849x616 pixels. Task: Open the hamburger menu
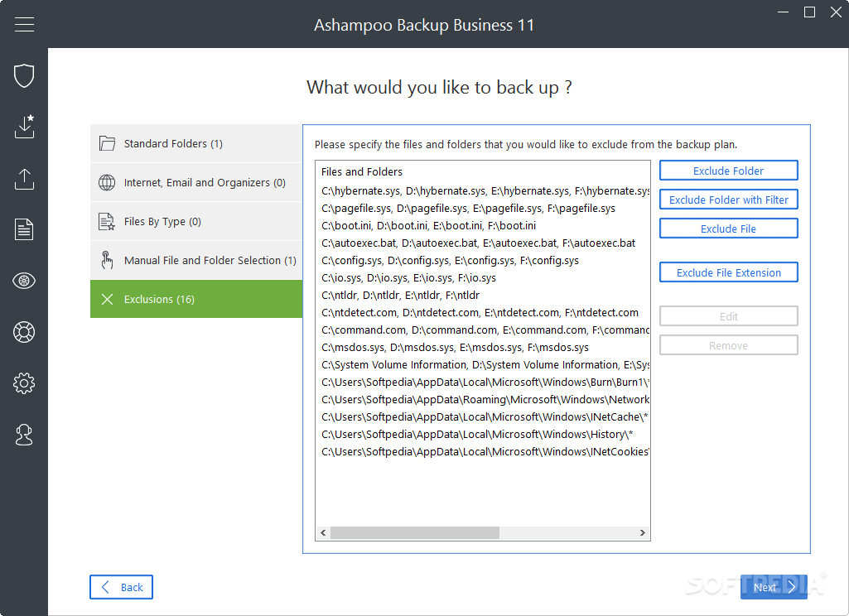(24, 24)
